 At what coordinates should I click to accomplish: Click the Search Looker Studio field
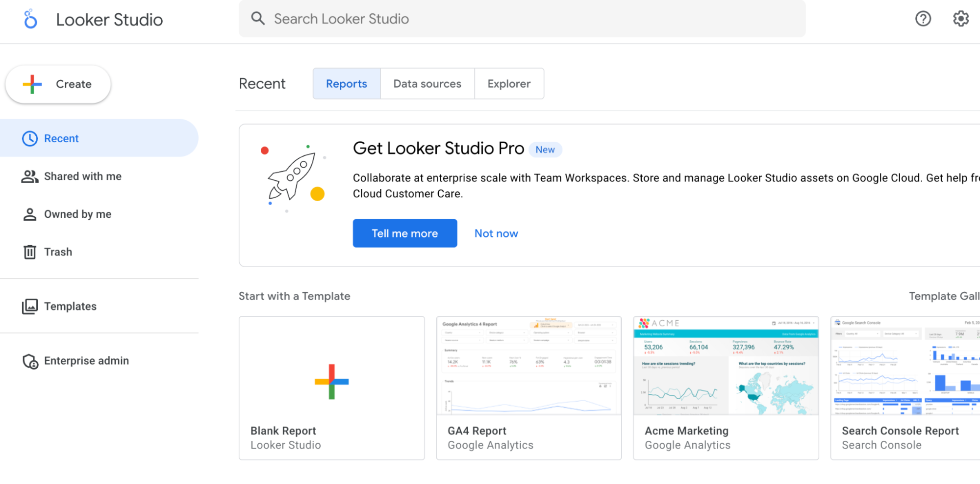click(x=441, y=18)
